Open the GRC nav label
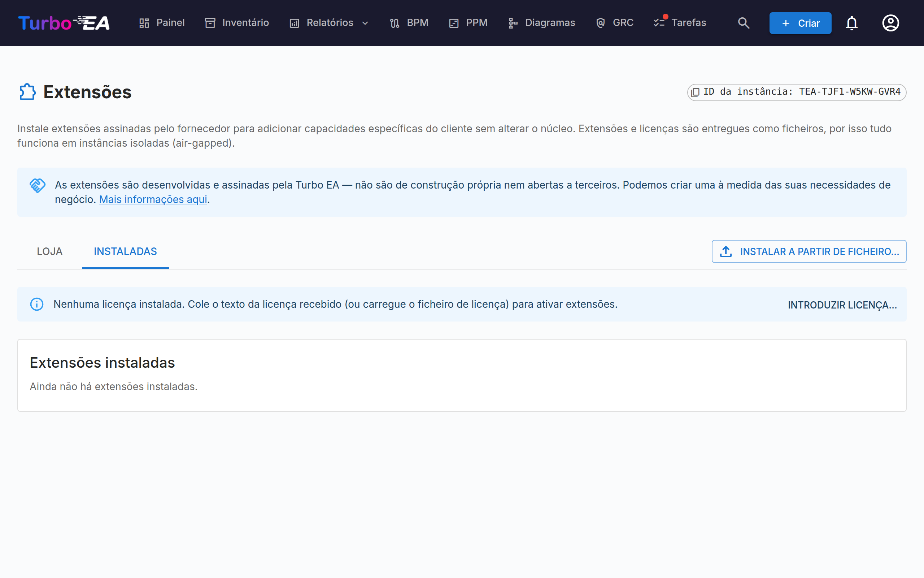Screen dimensions: 924x578 [623, 23]
